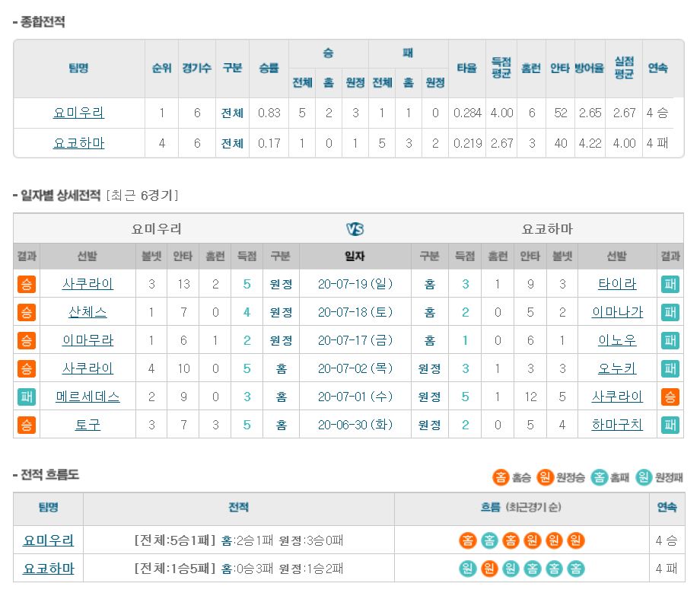Click the 홈패 legend icon
Viewport: 700px width, 596px height.
(599, 477)
